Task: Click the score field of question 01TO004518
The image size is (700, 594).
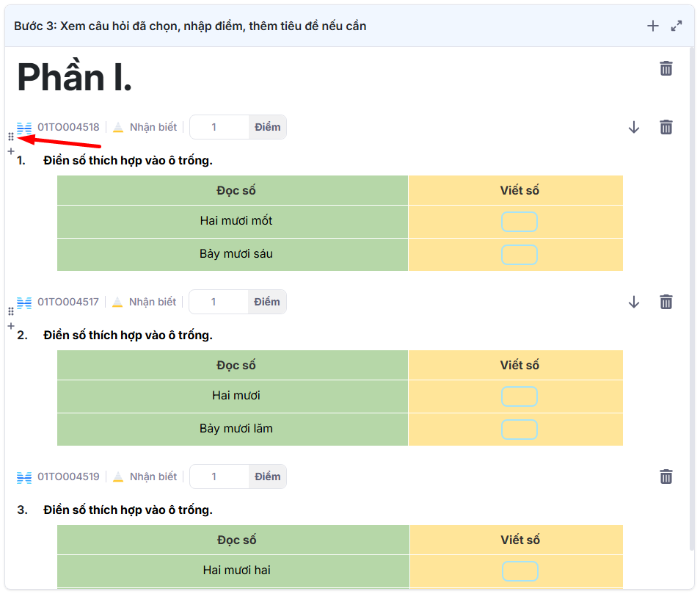Action: [x=219, y=127]
